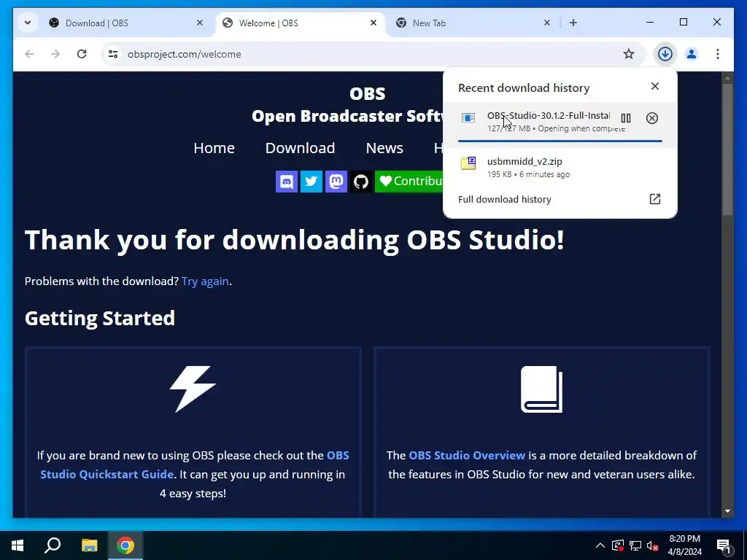Image resolution: width=747 pixels, height=560 pixels.
Task: Go back to previous page
Action: point(29,54)
